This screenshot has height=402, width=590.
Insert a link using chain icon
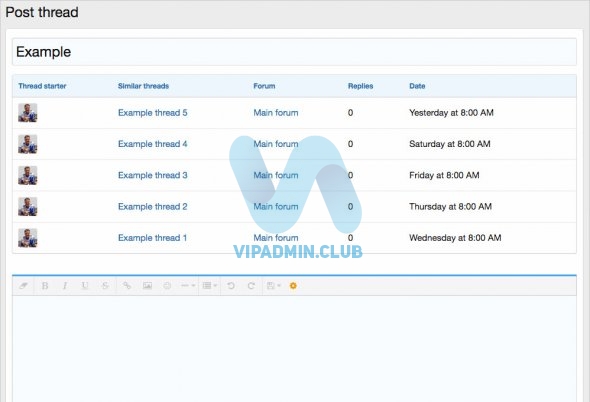point(127,286)
